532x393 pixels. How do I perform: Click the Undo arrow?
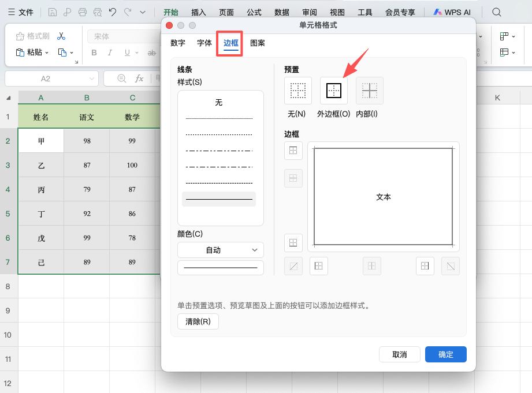(113, 13)
